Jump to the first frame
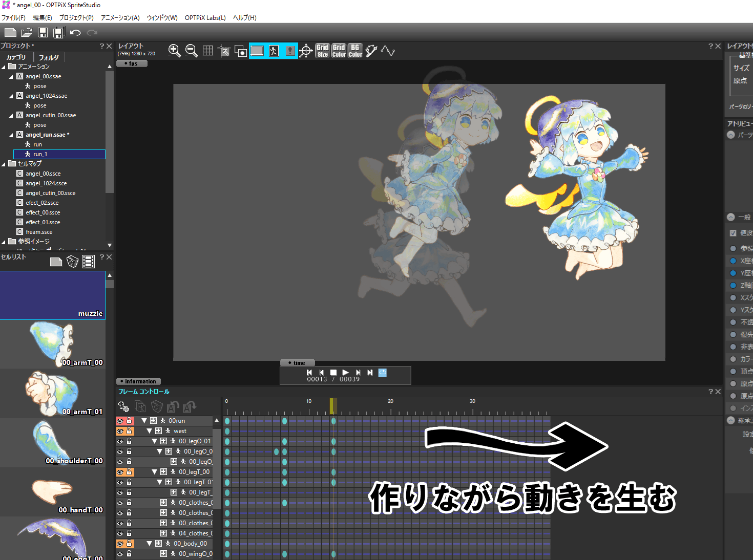 pyautogui.click(x=309, y=373)
